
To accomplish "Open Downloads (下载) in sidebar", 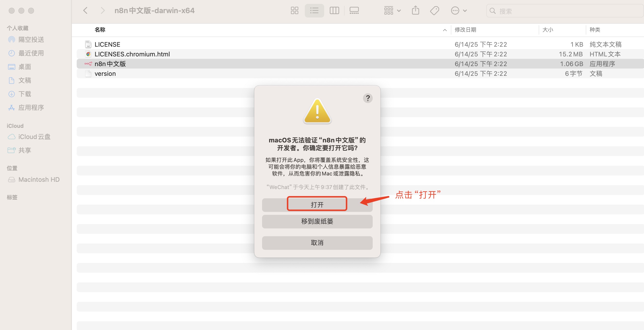I will pos(20,94).
